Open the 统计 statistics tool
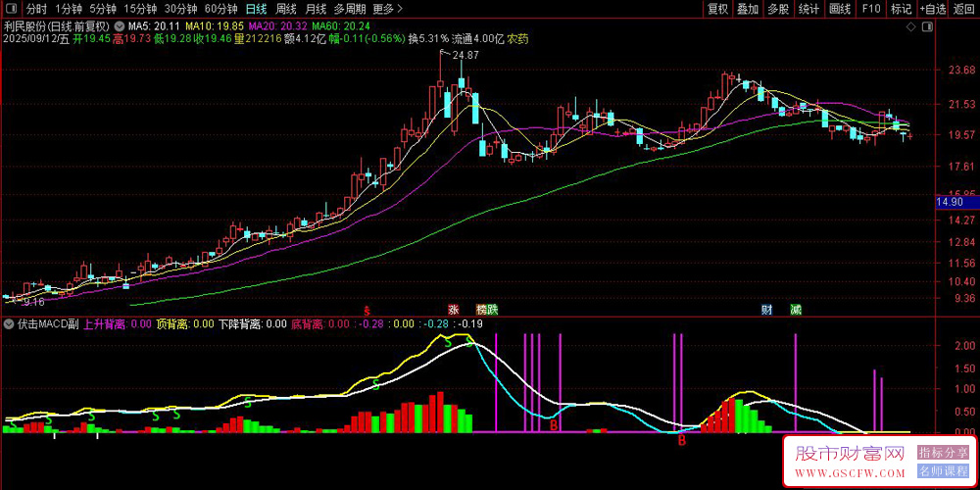This screenshot has height=490, width=980. point(809,9)
